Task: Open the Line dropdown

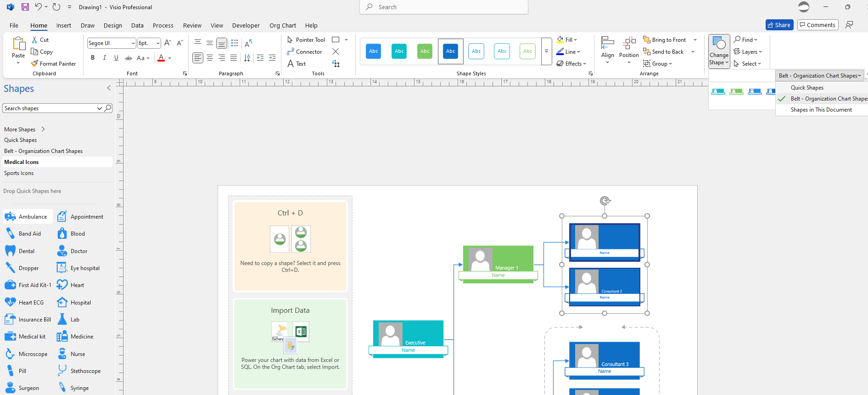Action: click(x=568, y=52)
